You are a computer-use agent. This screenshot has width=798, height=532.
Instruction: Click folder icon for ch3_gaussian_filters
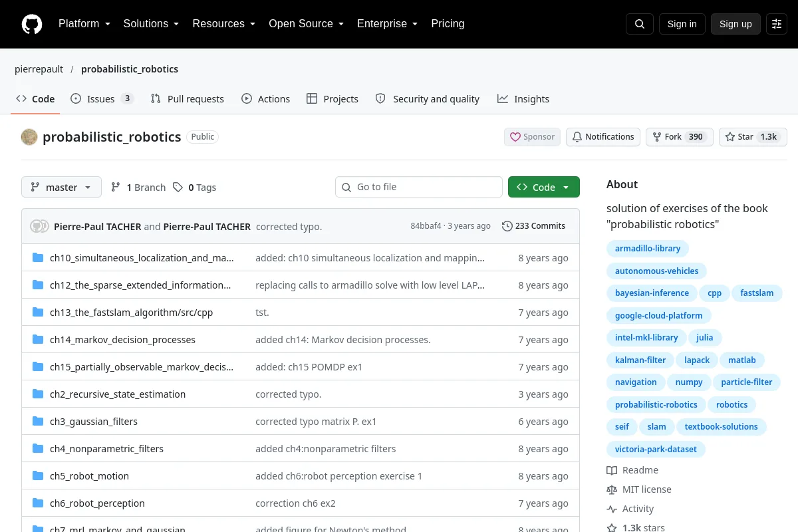point(38,422)
